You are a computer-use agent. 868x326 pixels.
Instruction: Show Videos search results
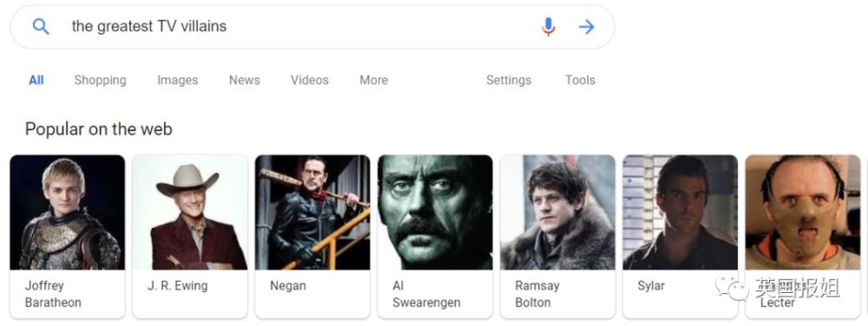(310, 80)
